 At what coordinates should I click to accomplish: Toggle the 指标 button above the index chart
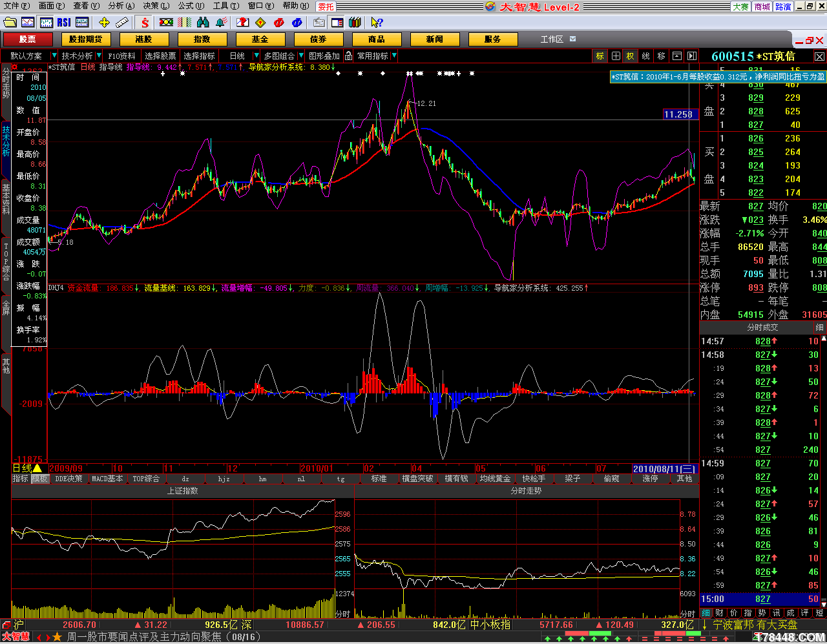[x=20, y=479]
